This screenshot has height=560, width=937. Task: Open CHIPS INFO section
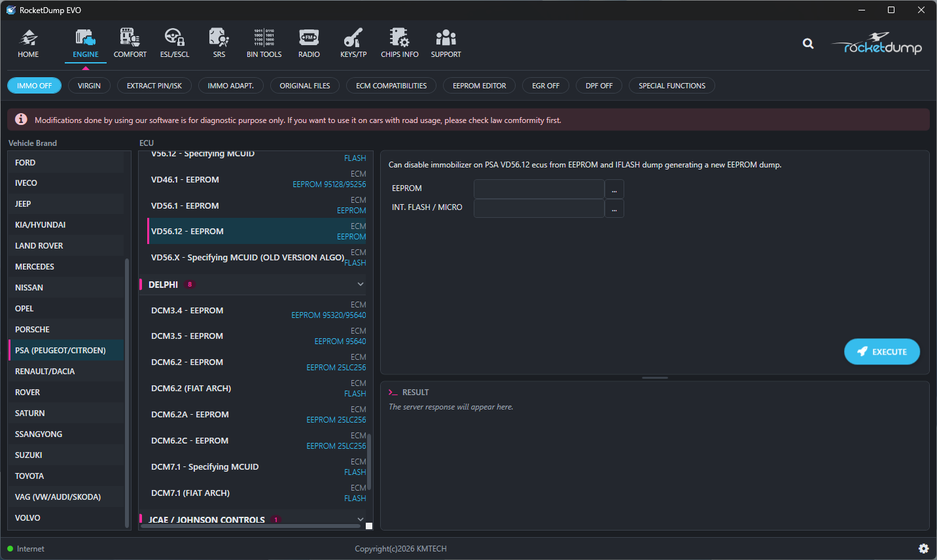(x=400, y=43)
